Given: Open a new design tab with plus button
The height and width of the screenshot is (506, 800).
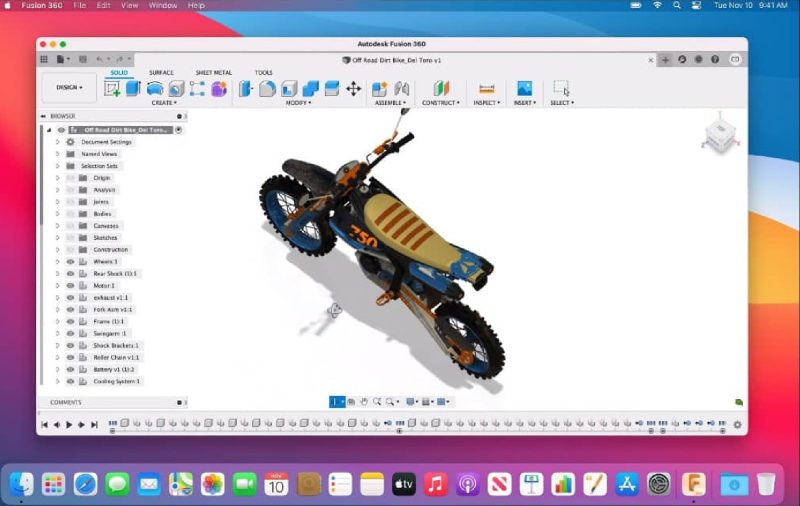Looking at the screenshot, I should pyautogui.click(x=665, y=60).
